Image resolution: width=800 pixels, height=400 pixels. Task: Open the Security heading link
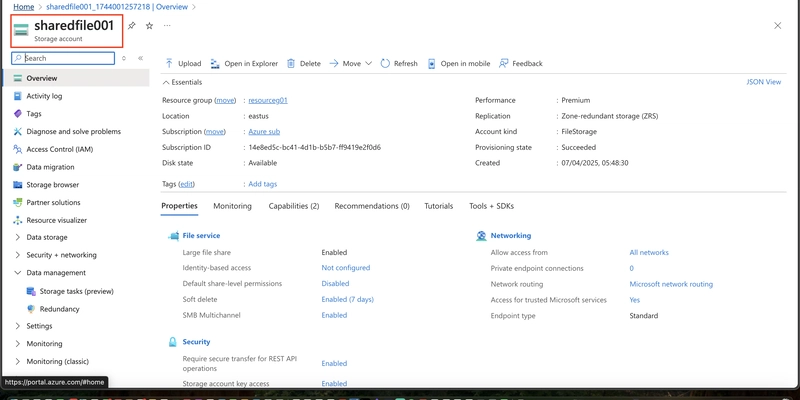pos(196,342)
